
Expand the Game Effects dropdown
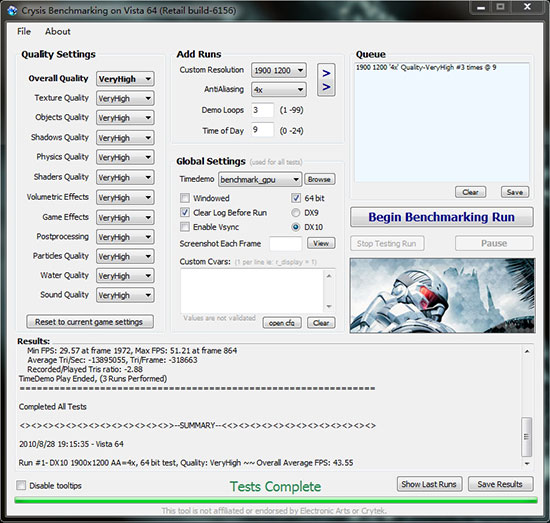click(125, 217)
